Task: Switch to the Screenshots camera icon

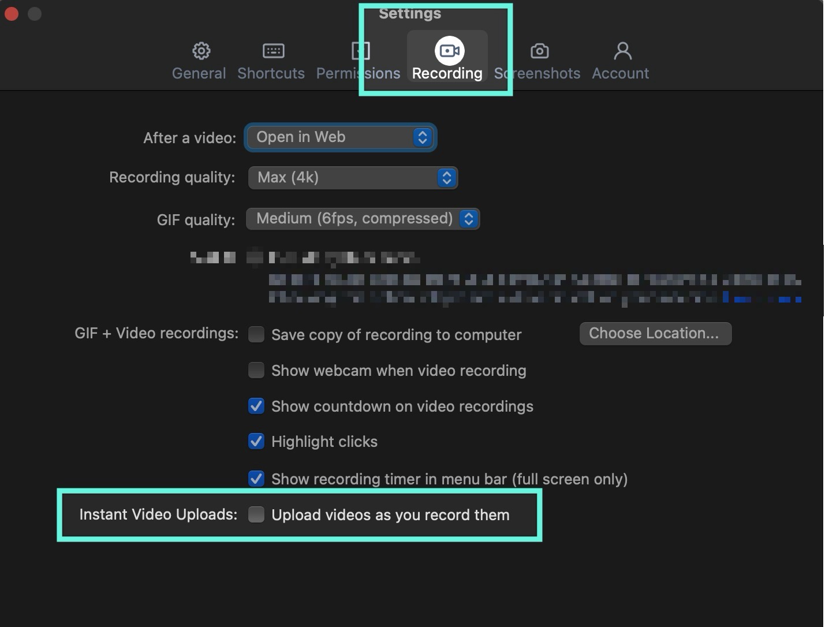Action: click(539, 51)
